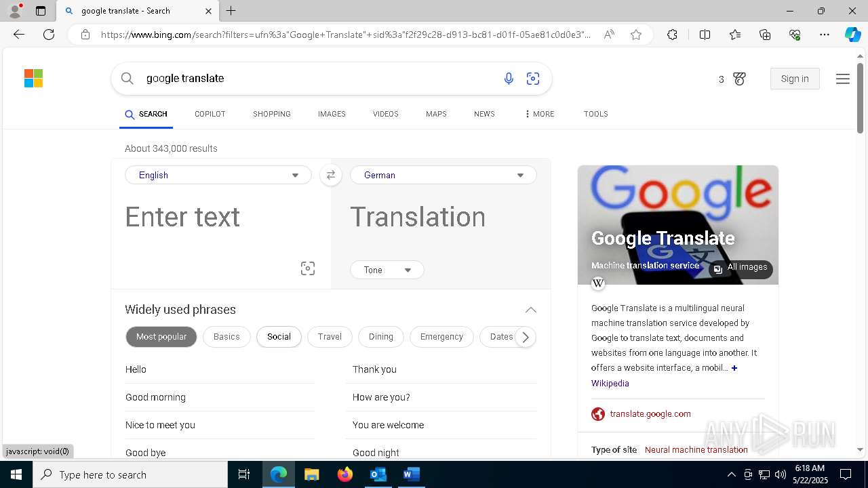Select the Travel phrase filter
The image size is (868, 488).
coord(330,337)
